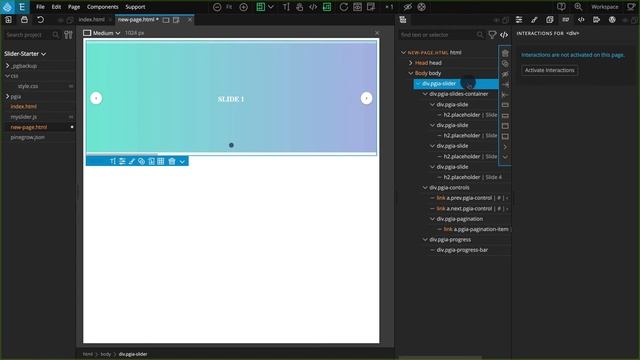640x360 pixels.
Task: Select div.pgia-slides-container in tree
Action: pyautogui.click(x=458, y=94)
